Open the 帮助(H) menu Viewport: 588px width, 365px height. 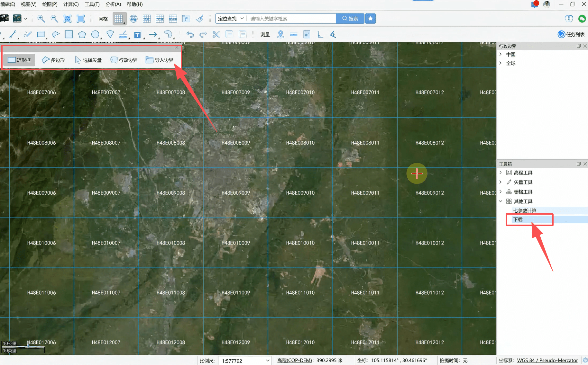click(x=135, y=4)
